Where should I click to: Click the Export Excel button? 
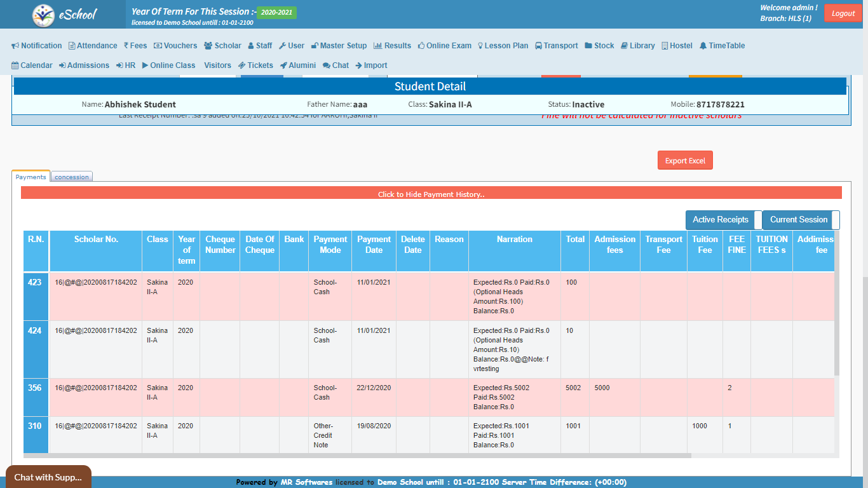(x=685, y=161)
